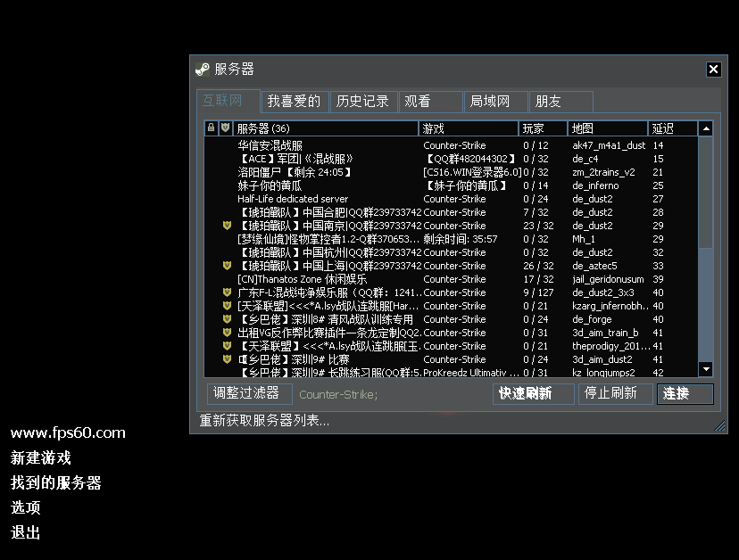Open the 历史记录 tab
This screenshot has width=739, height=560.
363,102
